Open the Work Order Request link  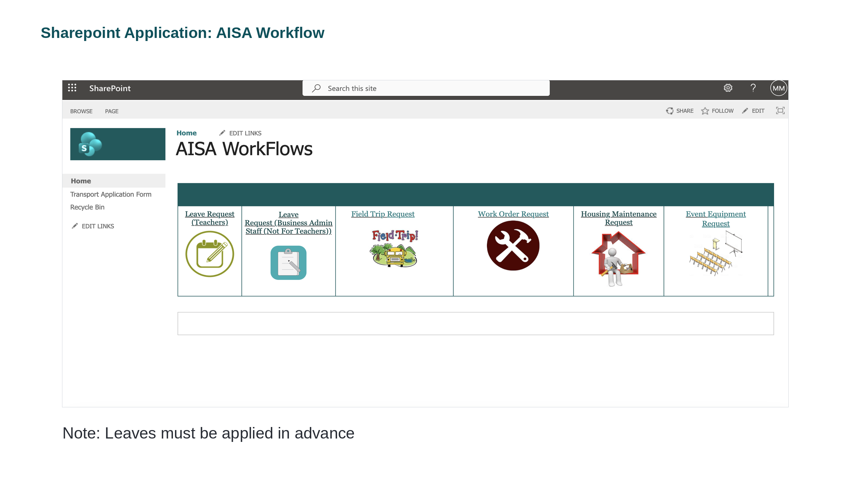(513, 214)
